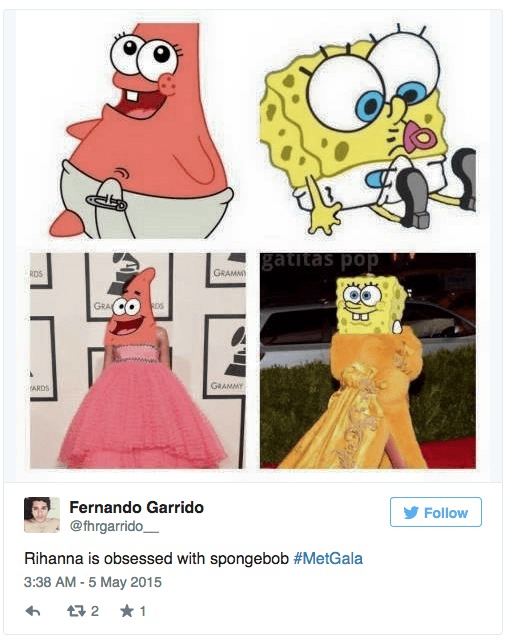The image size is (532, 643).
Task: Follow Fernando Garrido's account
Action: 436,512
